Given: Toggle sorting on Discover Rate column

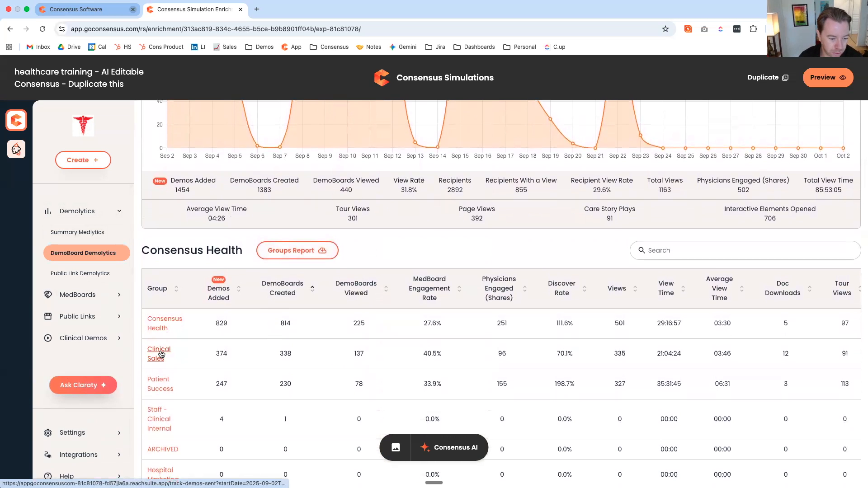Looking at the screenshot, I should click(585, 288).
